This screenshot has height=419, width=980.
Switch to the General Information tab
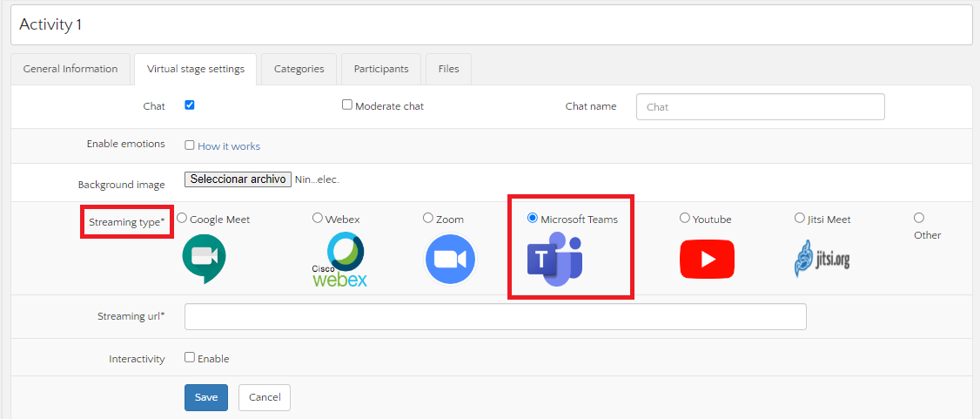click(70, 69)
